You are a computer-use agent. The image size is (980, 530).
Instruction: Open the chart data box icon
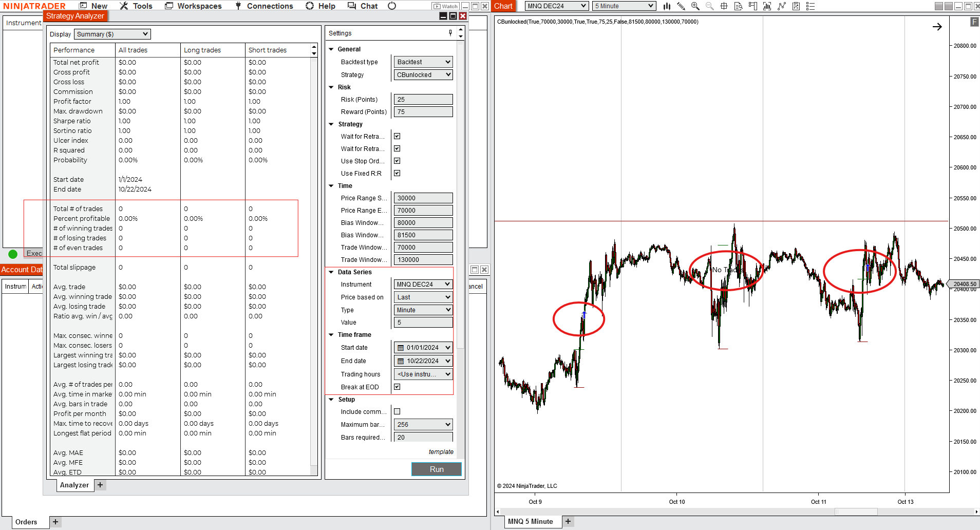(739, 6)
